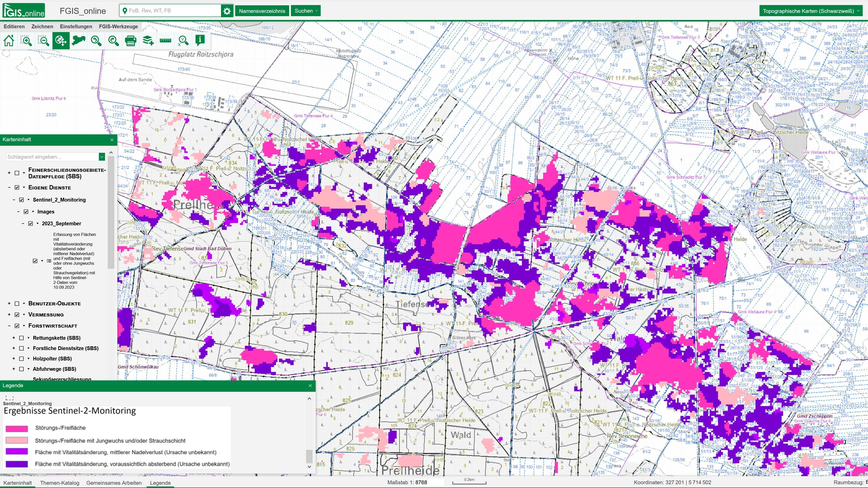Open the print map tool
Image resolution: width=868 pixels, height=488 pixels.
(x=131, y=41)
